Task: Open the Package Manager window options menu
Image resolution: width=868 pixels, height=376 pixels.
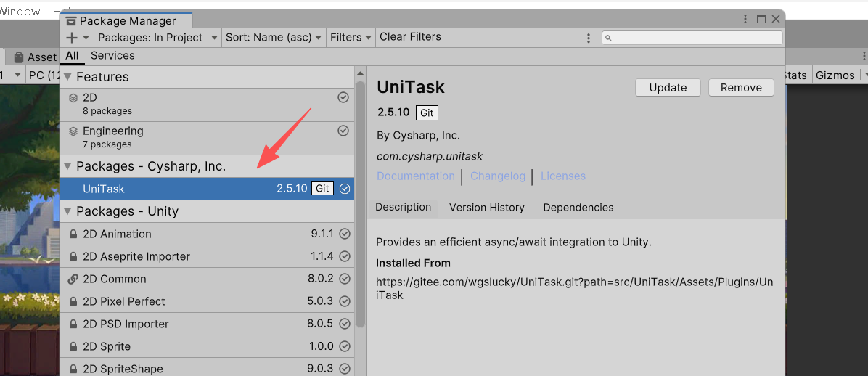Action: pos(745,19)
